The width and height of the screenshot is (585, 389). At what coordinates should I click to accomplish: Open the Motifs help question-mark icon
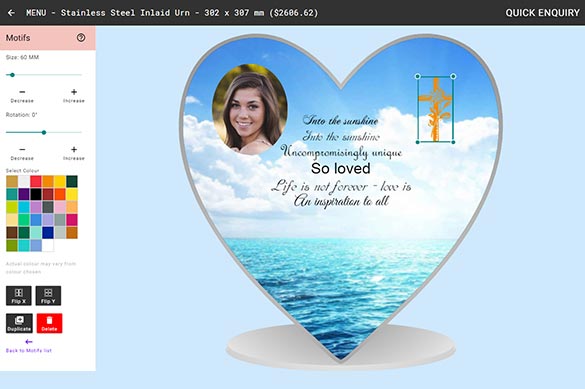(81, 37)
